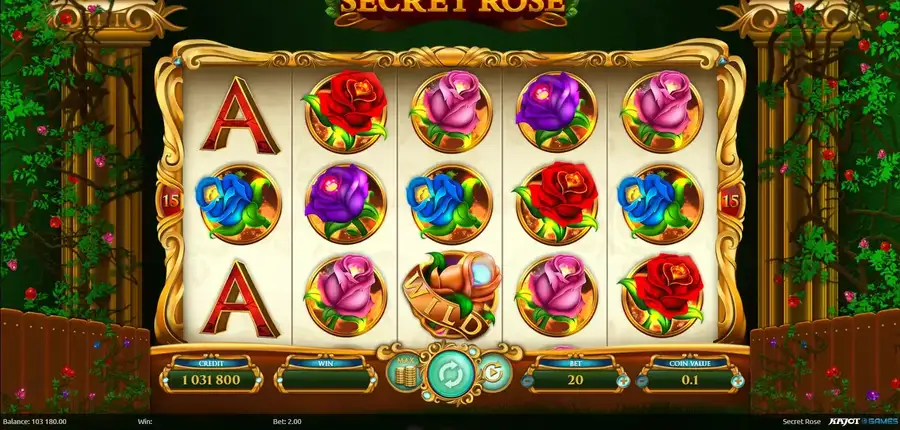Screen dimensions: 900x430
Task: Raise the coin value with plus
Action: (738, 380)
